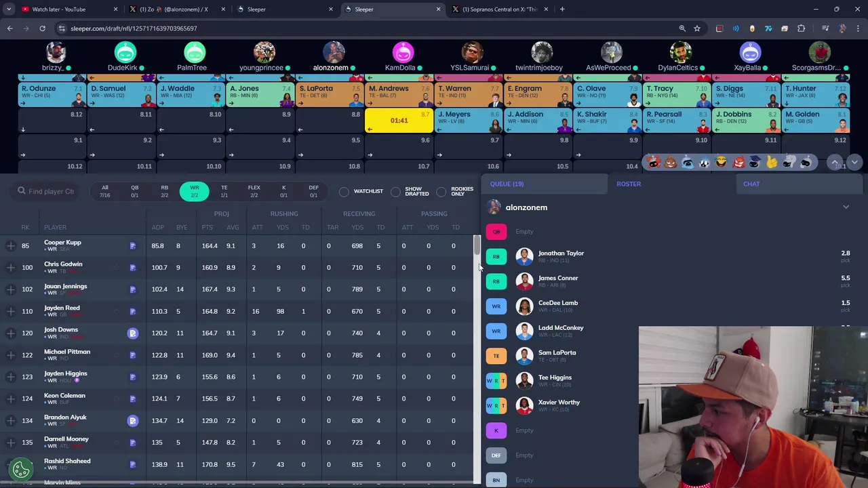
Task: Open the browser zoom magnifier icon
Action: click(682, 28)
